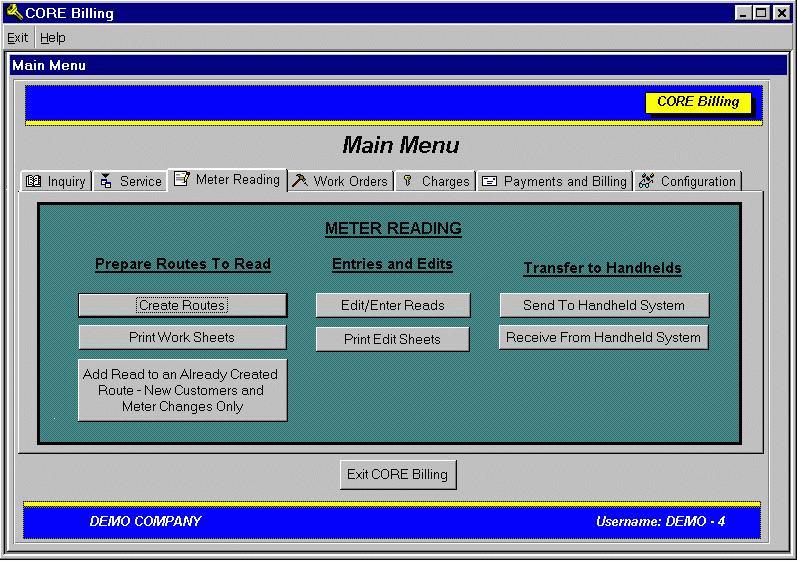Viewport: 797px width, 561px height.
Task: Click the Create Routes button
Action: pyautogui.click(x=182, y=305)
